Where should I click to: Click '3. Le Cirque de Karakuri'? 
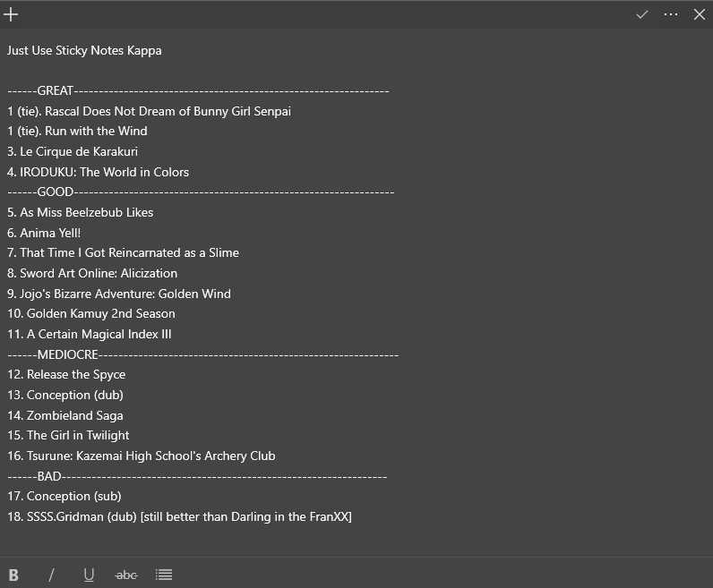[73, 152]
